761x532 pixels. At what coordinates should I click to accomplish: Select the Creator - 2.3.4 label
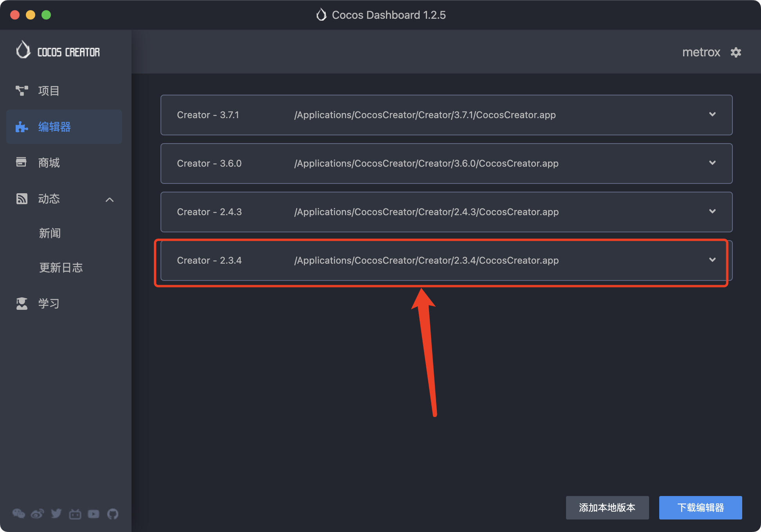coord(209,261)
